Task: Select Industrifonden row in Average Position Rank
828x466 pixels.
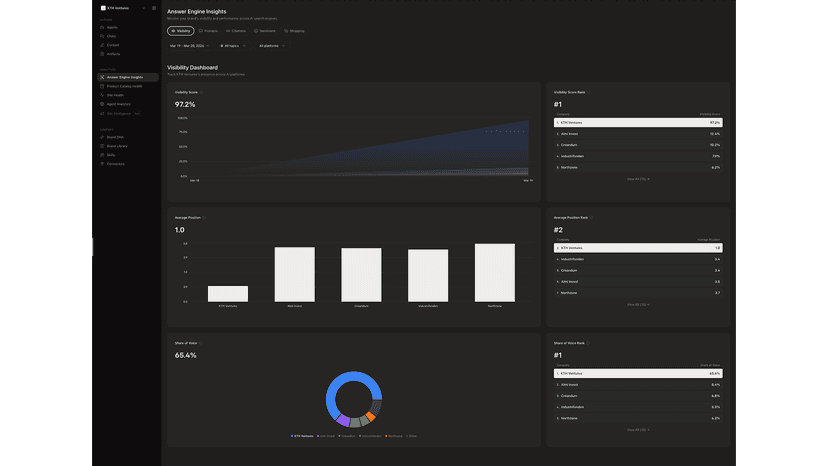Action: pos(638,259)
